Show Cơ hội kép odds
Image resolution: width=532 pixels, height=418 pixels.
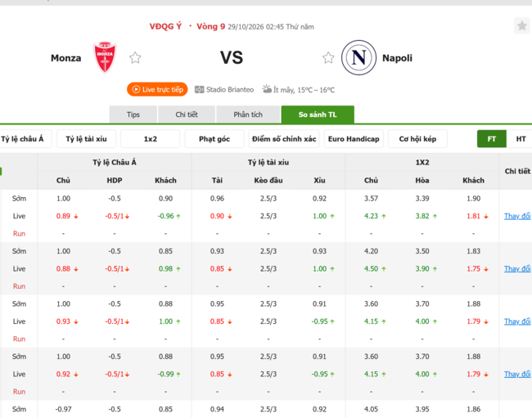pos(417,139)
